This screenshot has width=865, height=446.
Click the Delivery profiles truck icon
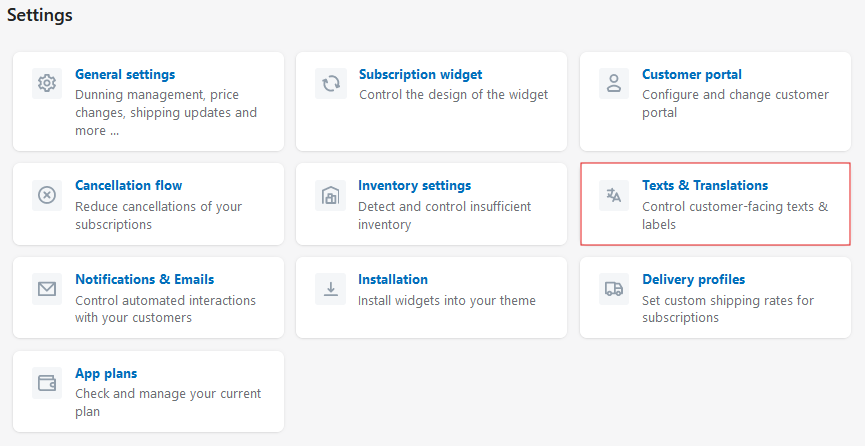coord(614,289)
